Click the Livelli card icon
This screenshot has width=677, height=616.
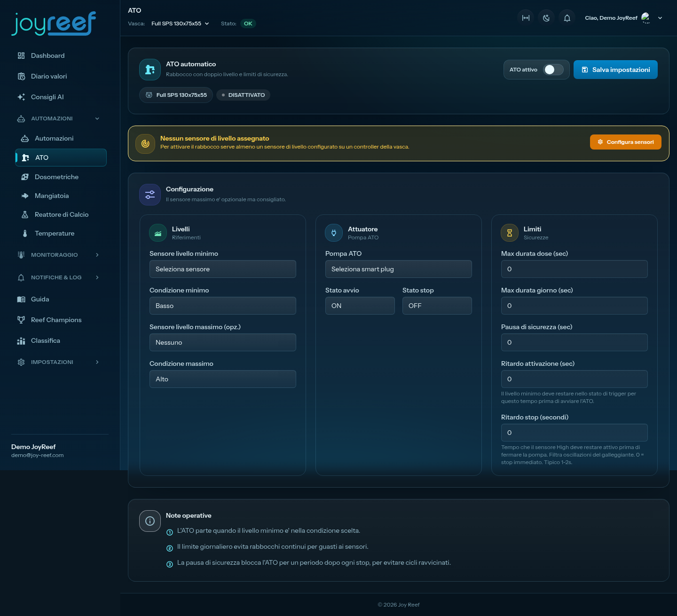(158, 233)
